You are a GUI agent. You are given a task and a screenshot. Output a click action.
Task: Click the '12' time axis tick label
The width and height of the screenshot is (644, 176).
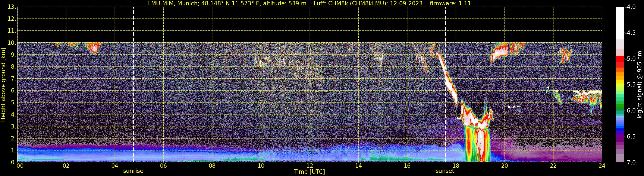tap(310, 166)
